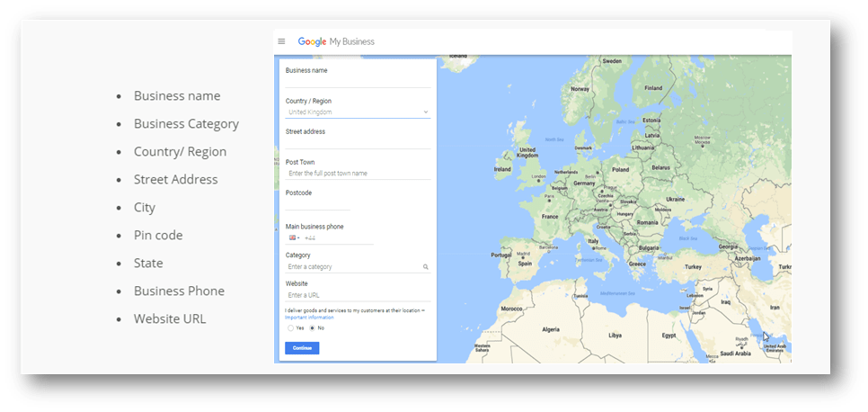Image resolution: width=868 pixels, height=412 pixels.
Task: Open the phone country code dropdown arrow
Action: pyautogui.click(x=298, y=238)
